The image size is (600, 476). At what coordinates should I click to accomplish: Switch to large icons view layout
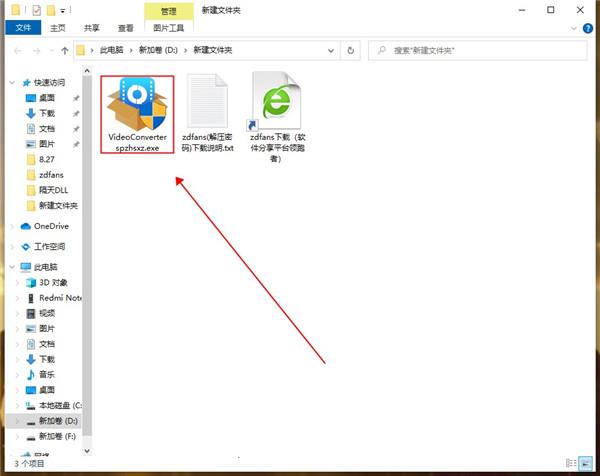[x=585, y=463]
